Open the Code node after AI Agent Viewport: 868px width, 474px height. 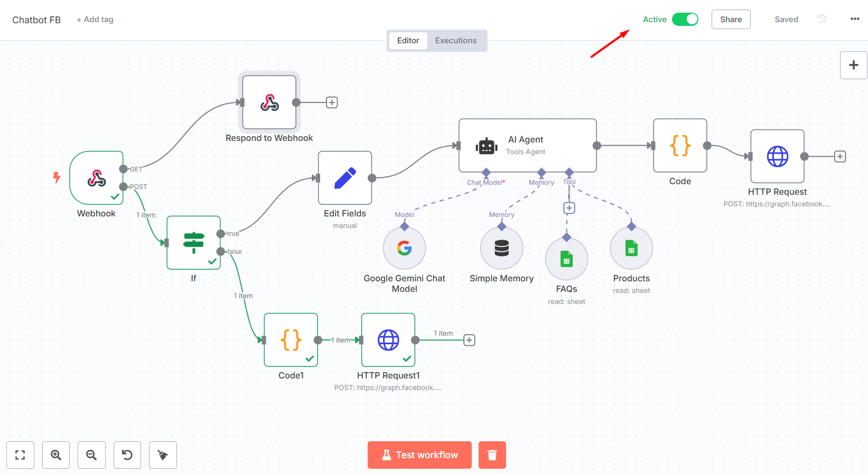[680, 146]
